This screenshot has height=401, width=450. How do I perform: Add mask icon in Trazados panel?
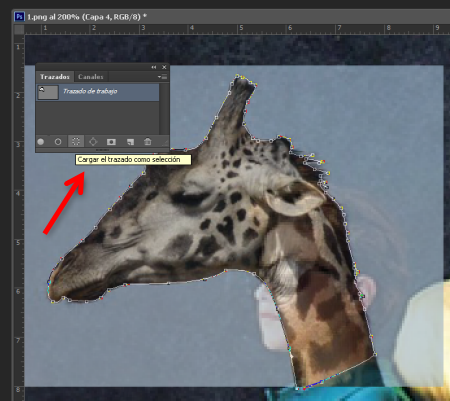pos(111,142)
